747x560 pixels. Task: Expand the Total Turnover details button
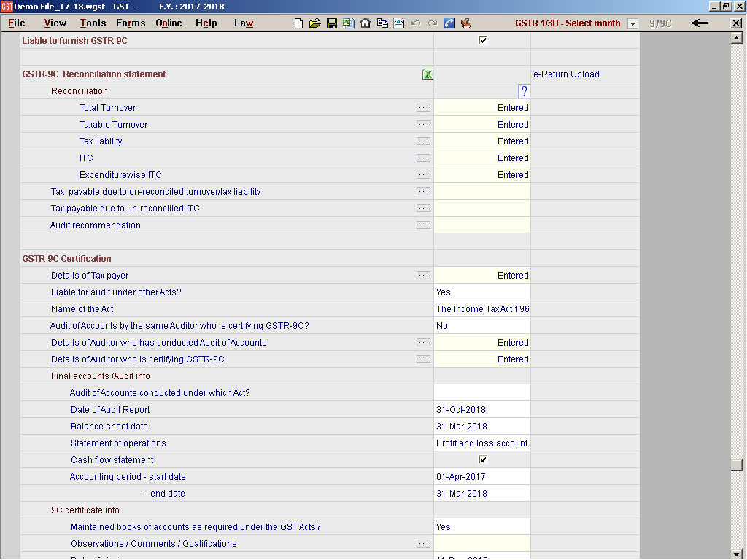423,108
